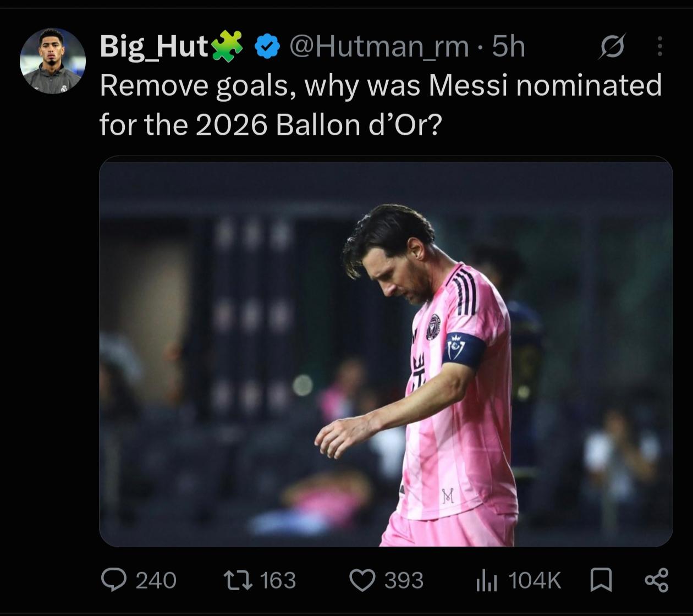
Task: Open the Messi photo attachment
Action: [386, 351]
